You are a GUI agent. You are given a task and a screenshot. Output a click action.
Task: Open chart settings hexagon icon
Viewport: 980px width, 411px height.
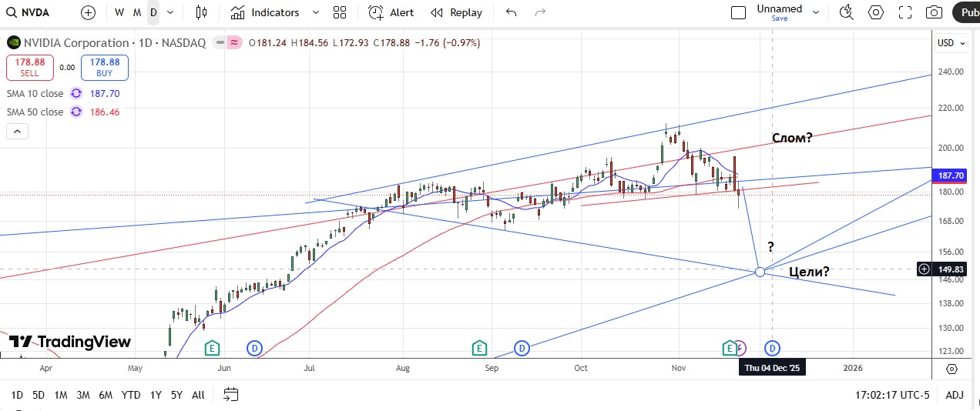876,12
